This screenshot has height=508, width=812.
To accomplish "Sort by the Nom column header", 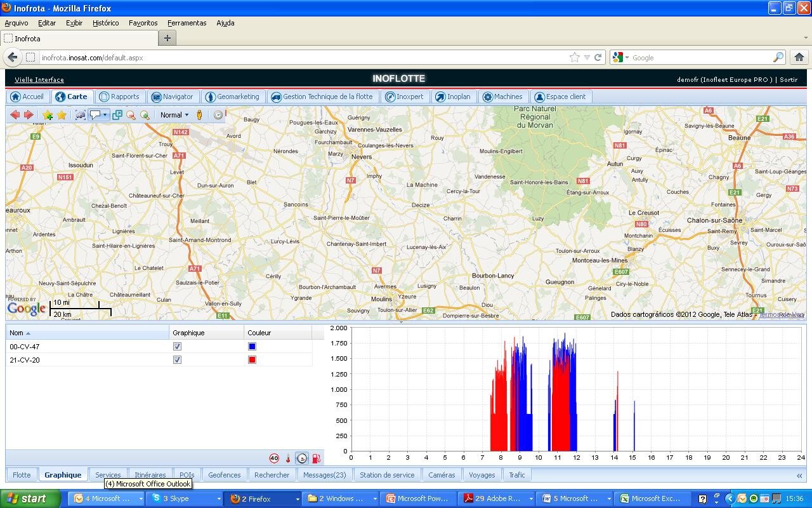I will (88, 333).
